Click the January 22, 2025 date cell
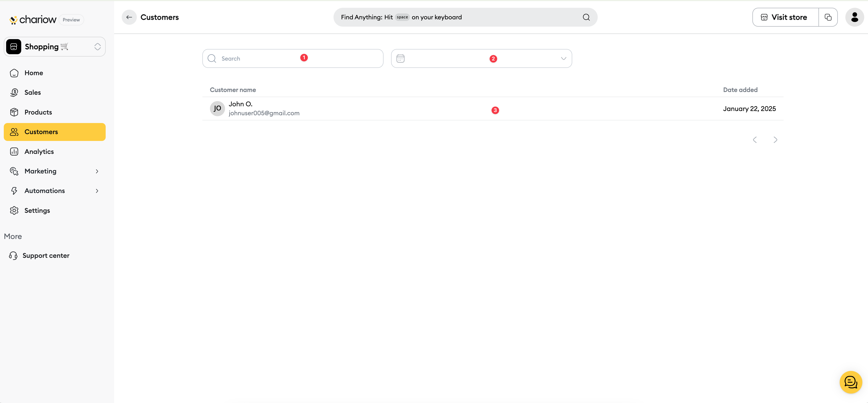This screenshot has width=868, height=403. (749, 109)
